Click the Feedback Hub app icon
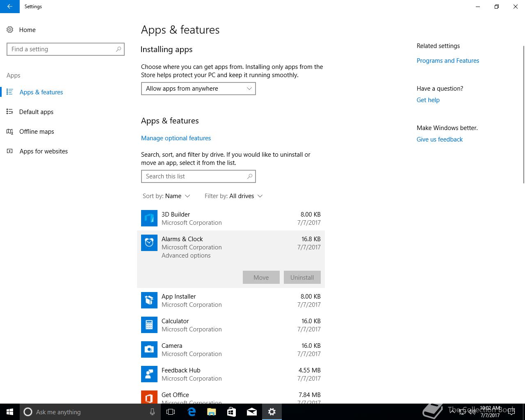The width and height of the screenshot is (525, 420). click(x=149, y=374)
